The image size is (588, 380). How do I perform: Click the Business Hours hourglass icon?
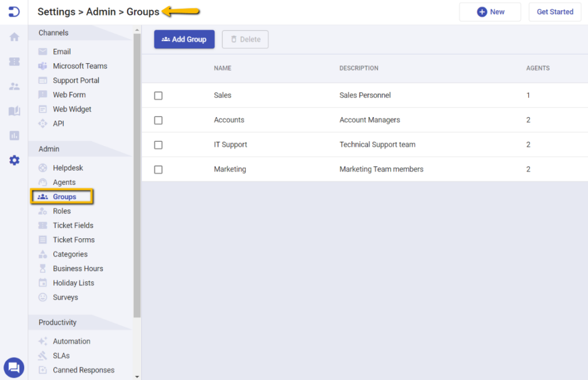tap(42, 268)
